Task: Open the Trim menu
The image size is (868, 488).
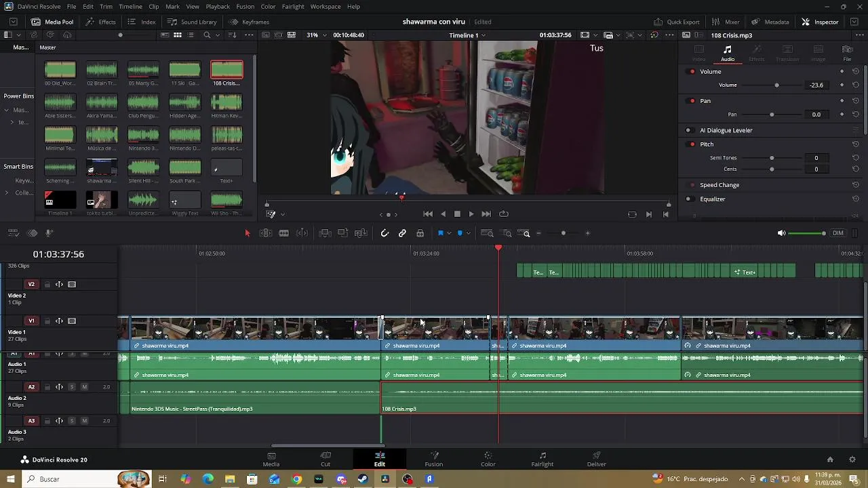Action: 106,7
